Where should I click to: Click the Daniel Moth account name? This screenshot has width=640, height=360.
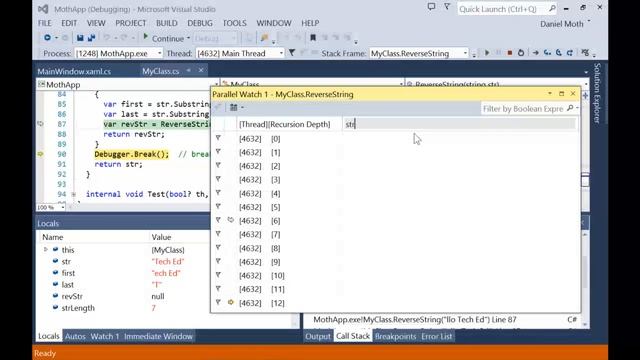(562, 24)
